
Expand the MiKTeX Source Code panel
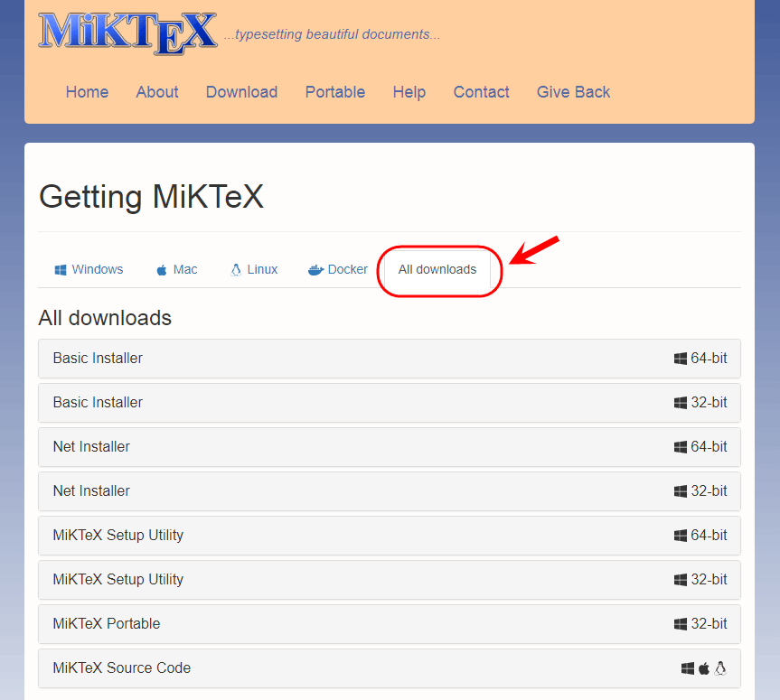point(390,668)
